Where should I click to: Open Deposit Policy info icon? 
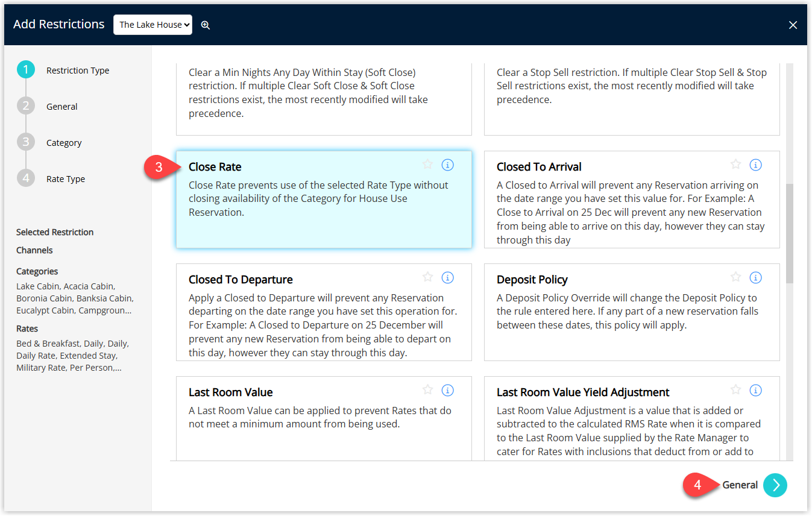pos(755,277)
